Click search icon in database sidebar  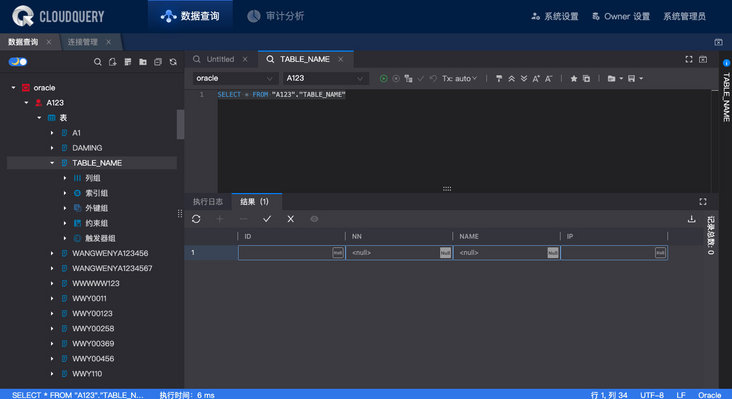pyautogui.click(x=98, y=62)
